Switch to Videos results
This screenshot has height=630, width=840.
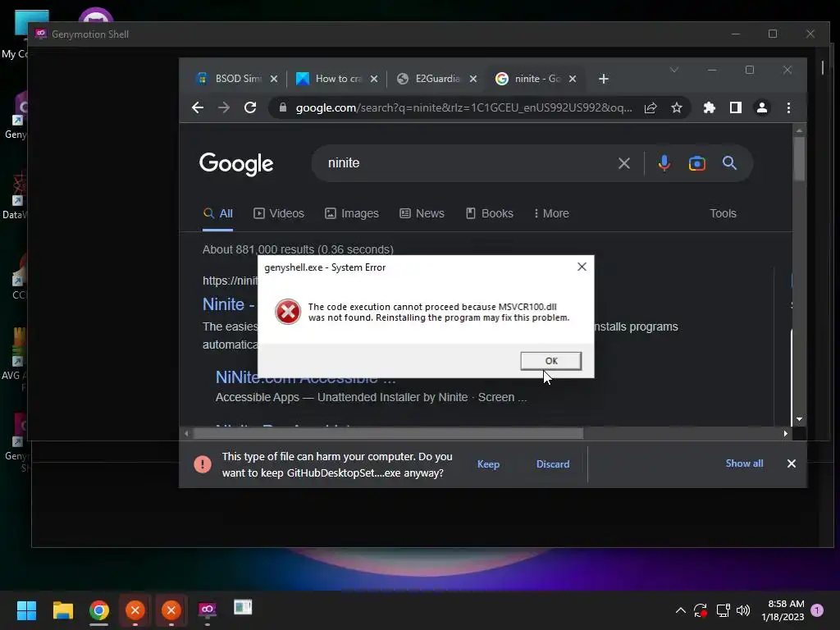(279, 214)
